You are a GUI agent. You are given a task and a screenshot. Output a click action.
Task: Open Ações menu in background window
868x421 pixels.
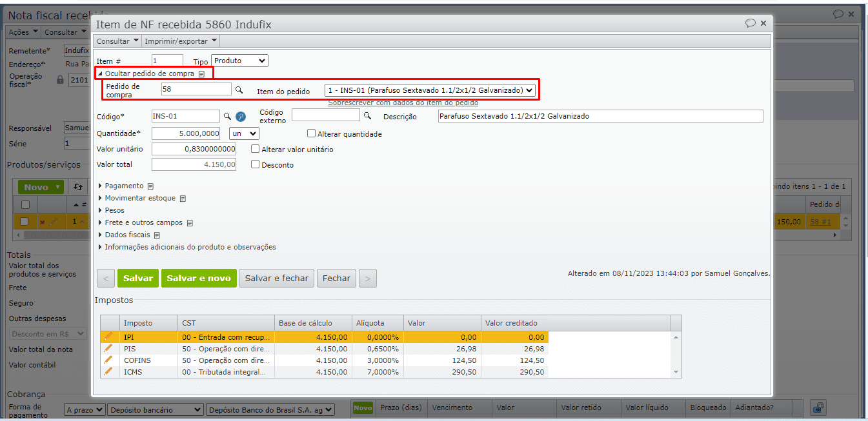tap(23, 32)
